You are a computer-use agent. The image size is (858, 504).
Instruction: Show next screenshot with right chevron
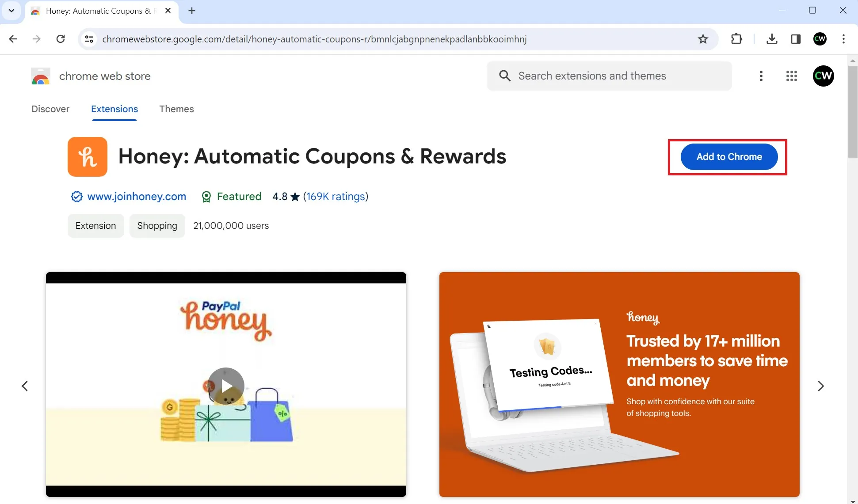821,386
